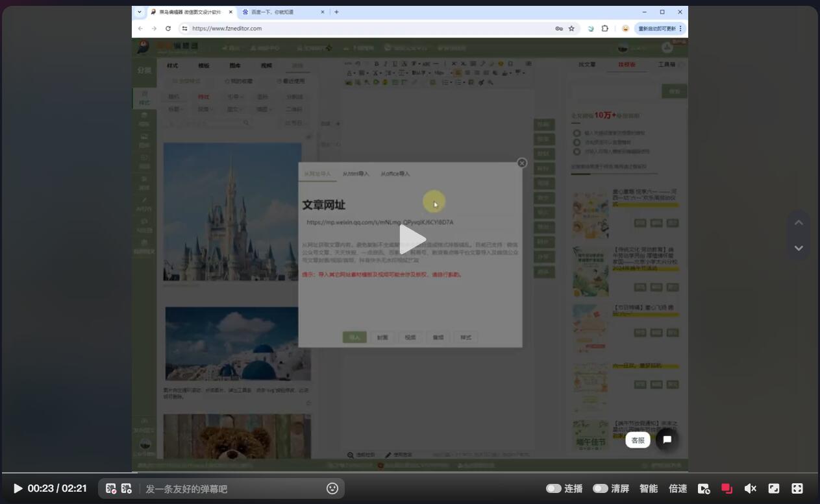Reload the page with the refresh icon
Image resolution: width=820 pixels, height=504 pixels.
[x=168, y=29]
